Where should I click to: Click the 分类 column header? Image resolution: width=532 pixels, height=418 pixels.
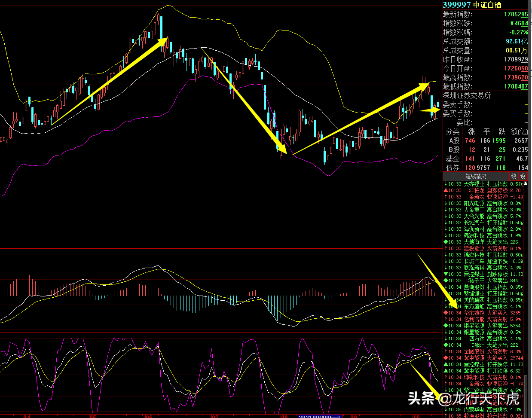(453, 131)
